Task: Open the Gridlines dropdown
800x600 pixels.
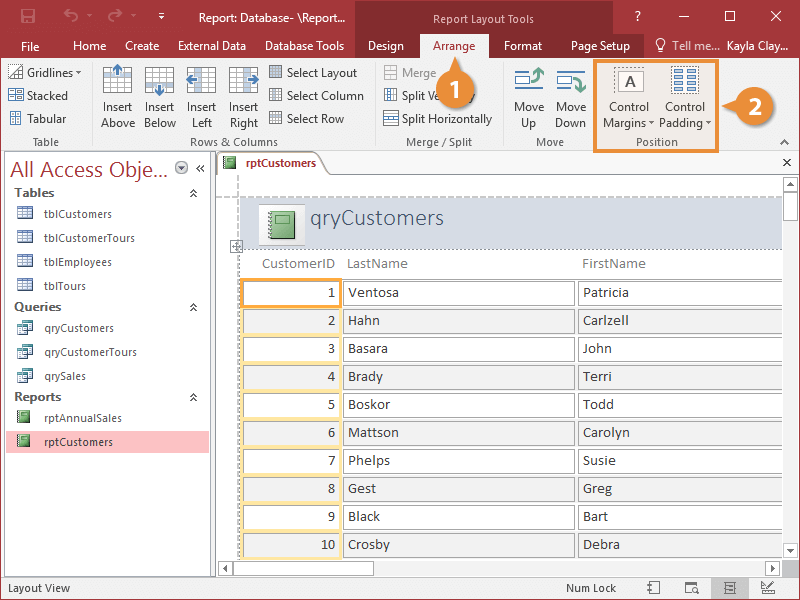Action: pyautogui.click(x=44, y=72)
